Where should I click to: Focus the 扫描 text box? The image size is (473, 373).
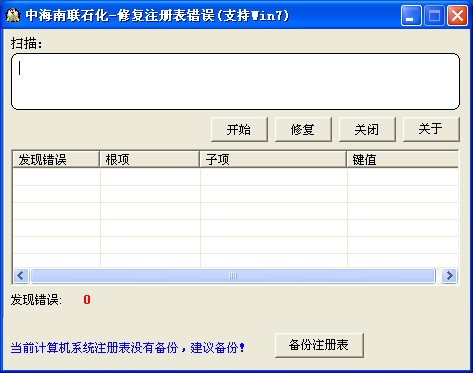tap(236, 81)
